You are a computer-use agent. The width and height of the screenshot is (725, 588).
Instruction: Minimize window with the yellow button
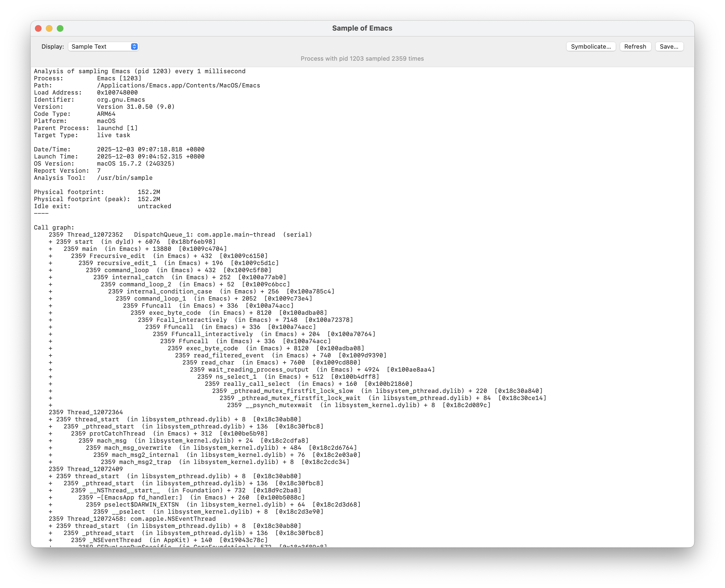[x=49, y=28]
